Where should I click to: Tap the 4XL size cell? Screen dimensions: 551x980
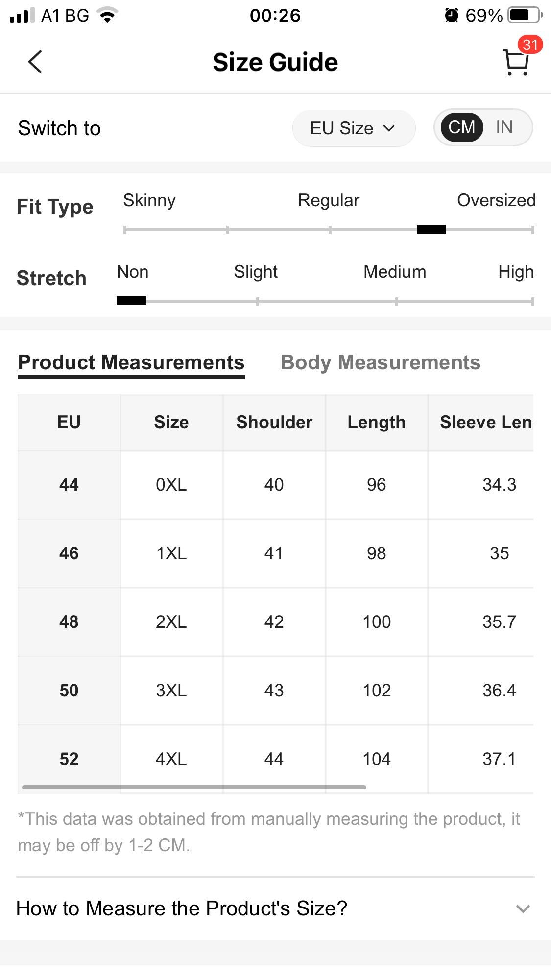(171, 759)
